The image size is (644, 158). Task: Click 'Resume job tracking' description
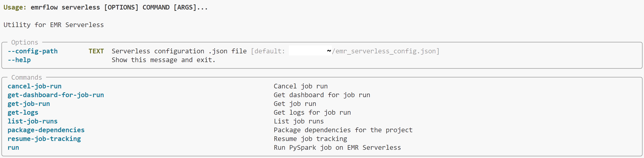point(310,139)
